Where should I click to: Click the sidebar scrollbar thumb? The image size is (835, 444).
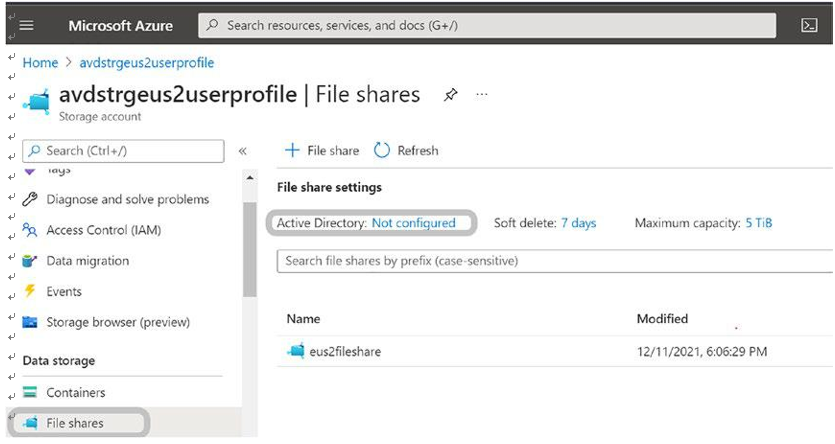point(249,249)
